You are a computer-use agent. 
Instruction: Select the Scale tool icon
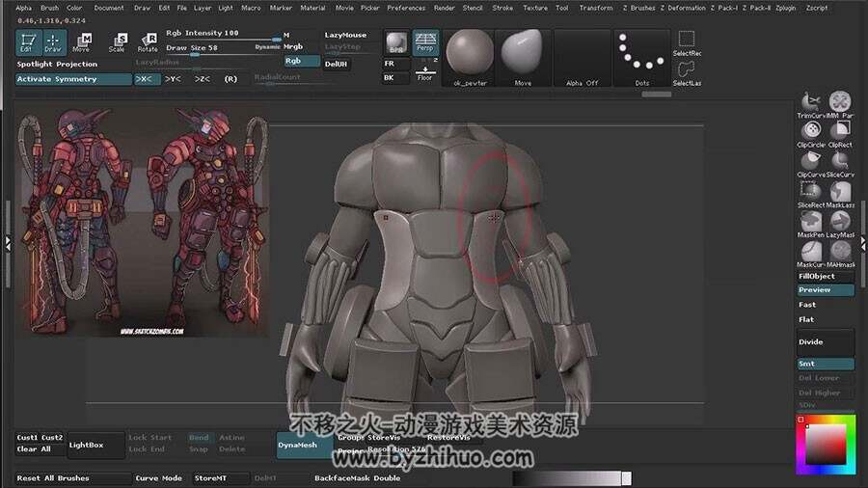118,42
